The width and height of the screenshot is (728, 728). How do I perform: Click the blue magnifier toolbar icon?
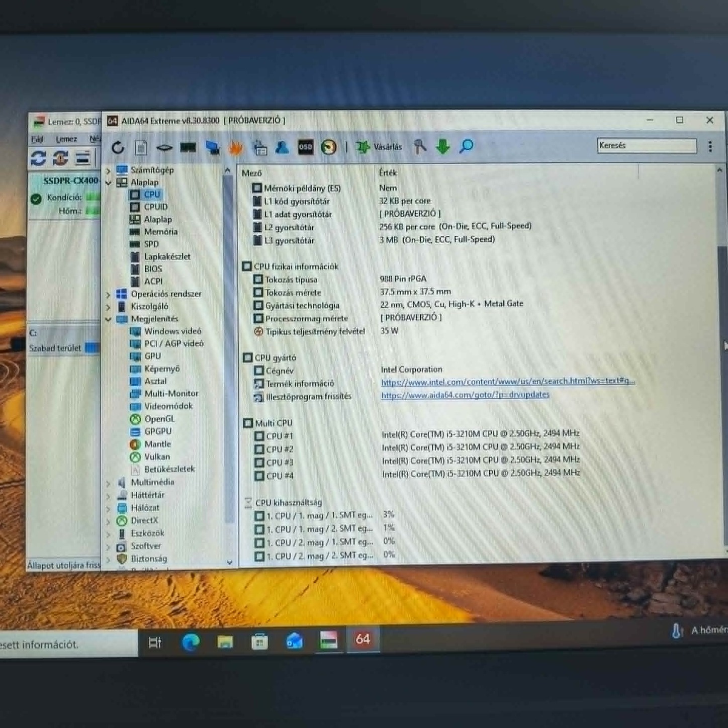click(x=466, y=146)
